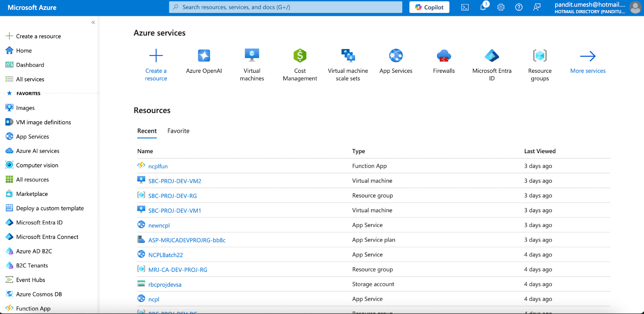Open SBC-PROJ-DEV-RG resource group
644x314 pixels.
tap(173, 196)
